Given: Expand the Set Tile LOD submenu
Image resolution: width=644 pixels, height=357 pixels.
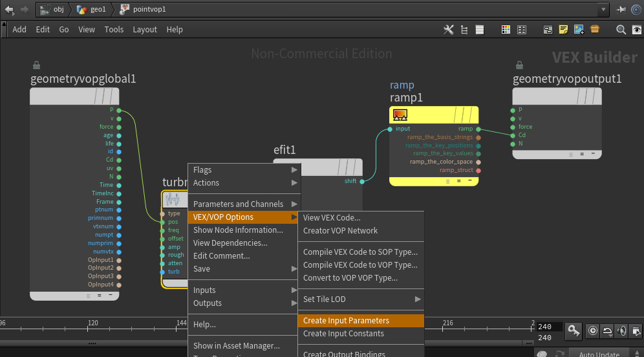Looking at the screenshot, I should tap(361, 299).
